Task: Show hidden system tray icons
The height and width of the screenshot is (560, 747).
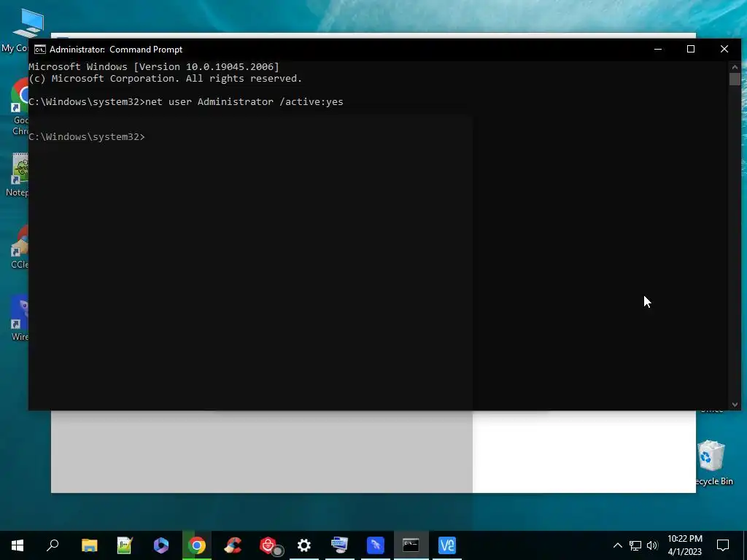Action: coord(617,545)
